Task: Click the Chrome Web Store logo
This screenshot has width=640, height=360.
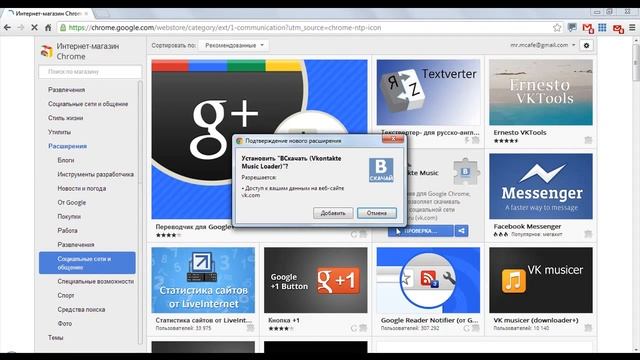Action: tap(47, 51)
